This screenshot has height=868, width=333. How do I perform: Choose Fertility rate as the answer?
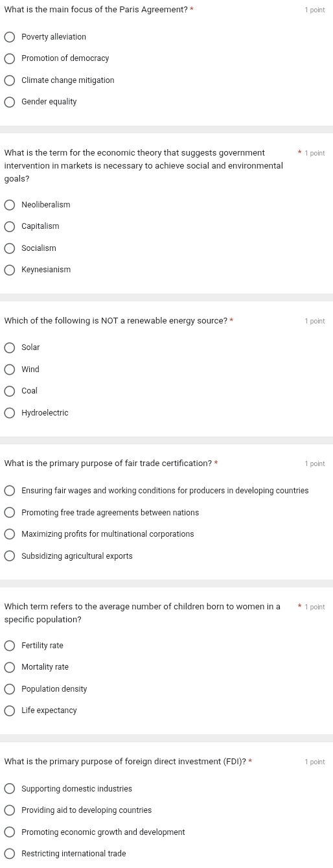click(10, 646)
